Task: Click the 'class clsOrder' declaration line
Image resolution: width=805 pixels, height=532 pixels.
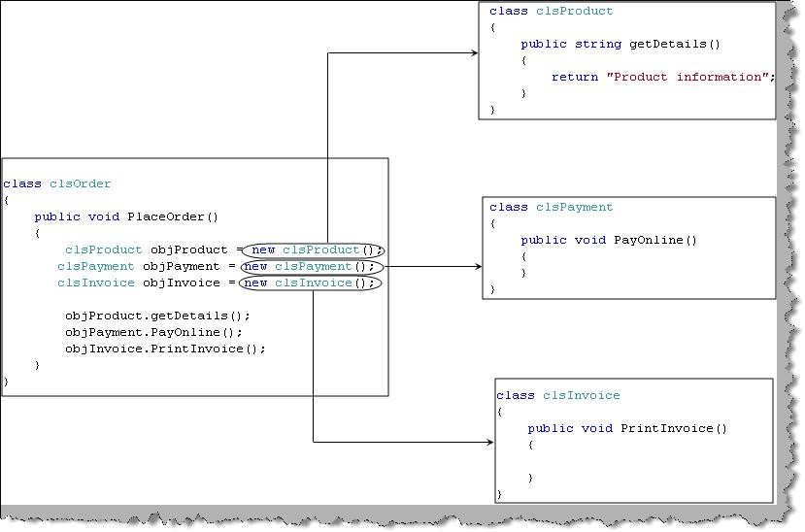Action: tap(57, 183)
